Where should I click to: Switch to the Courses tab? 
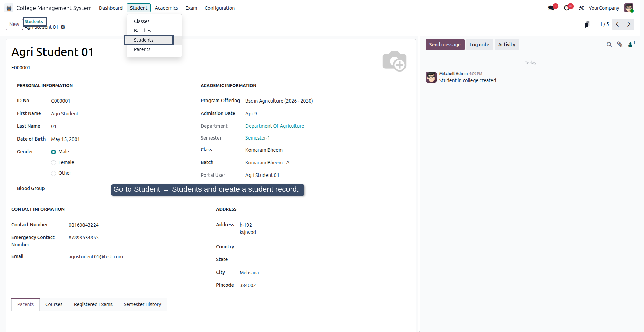54,304
